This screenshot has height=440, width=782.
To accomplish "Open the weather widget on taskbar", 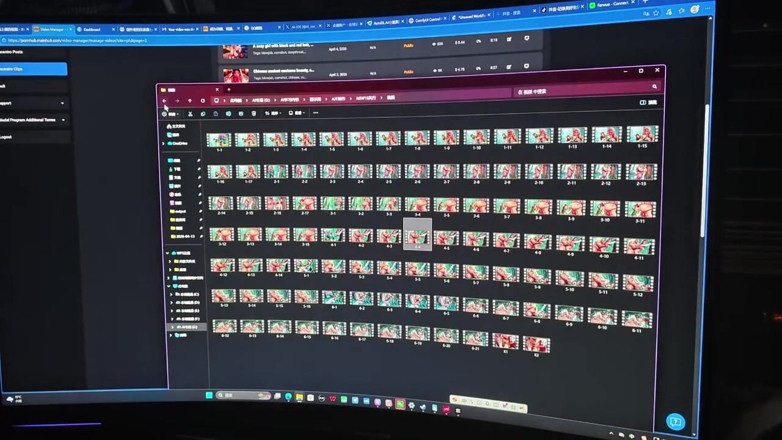I will (13, 399).
